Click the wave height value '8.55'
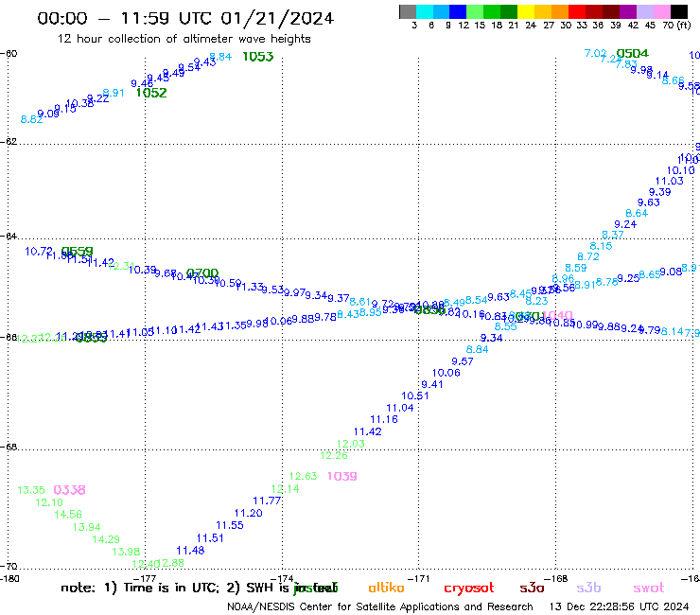Screen dimensions: 700x615 tap(505, 326)
